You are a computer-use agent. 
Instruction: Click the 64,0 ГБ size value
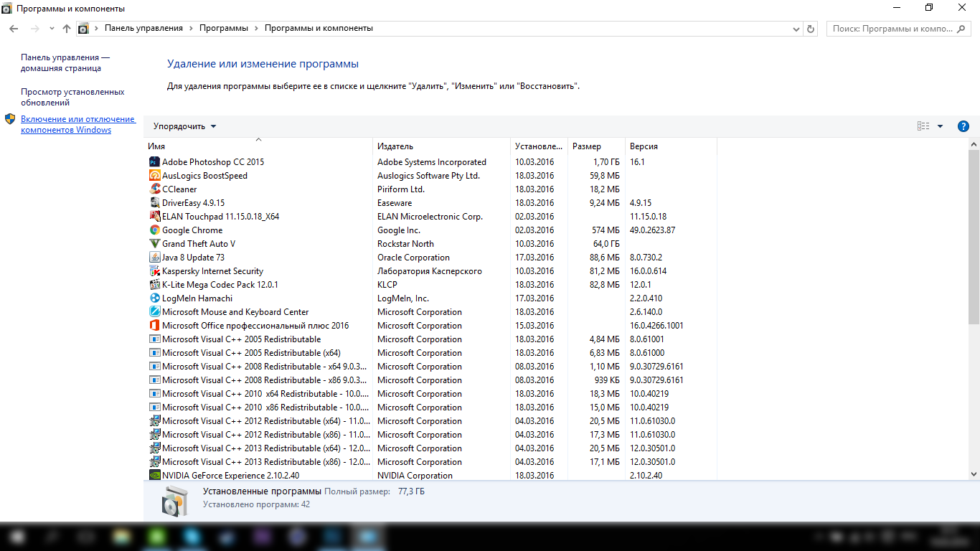[x=605, y=244]
